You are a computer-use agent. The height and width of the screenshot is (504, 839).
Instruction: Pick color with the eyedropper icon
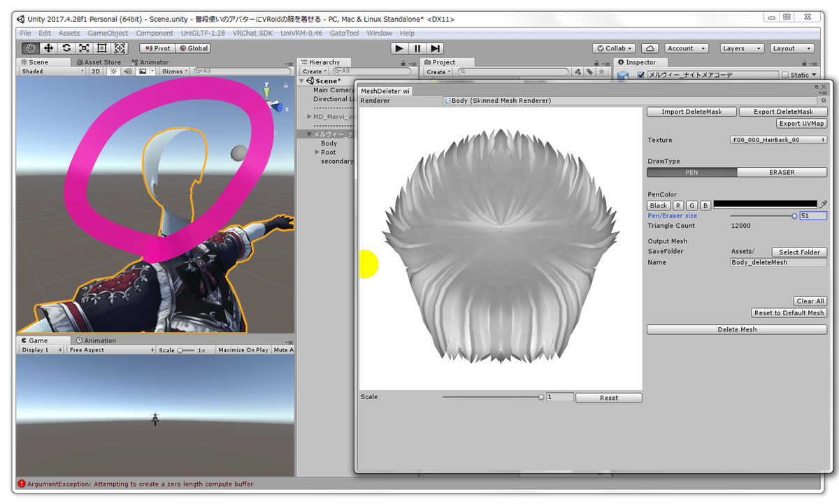tap(823, 204)
